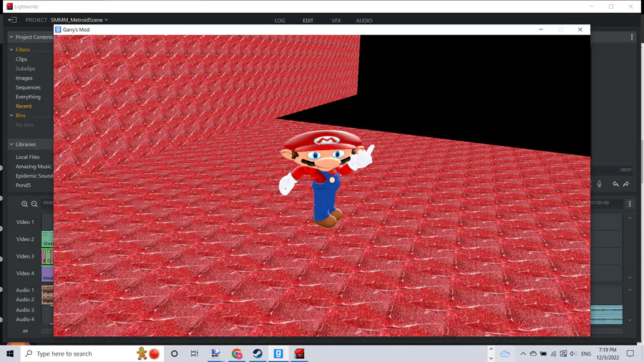Open the Windows notification center icon
This screenshot has width=644, height=362.
(x=630, y=353)
